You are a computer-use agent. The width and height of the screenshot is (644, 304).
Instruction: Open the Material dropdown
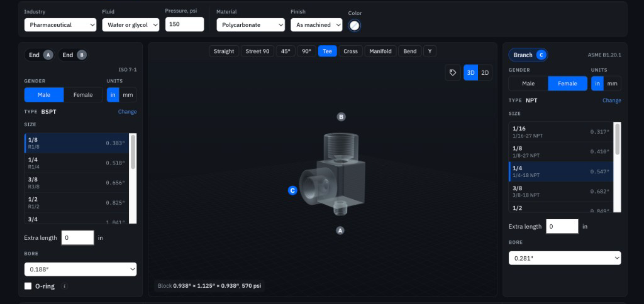tap(250, 24)
